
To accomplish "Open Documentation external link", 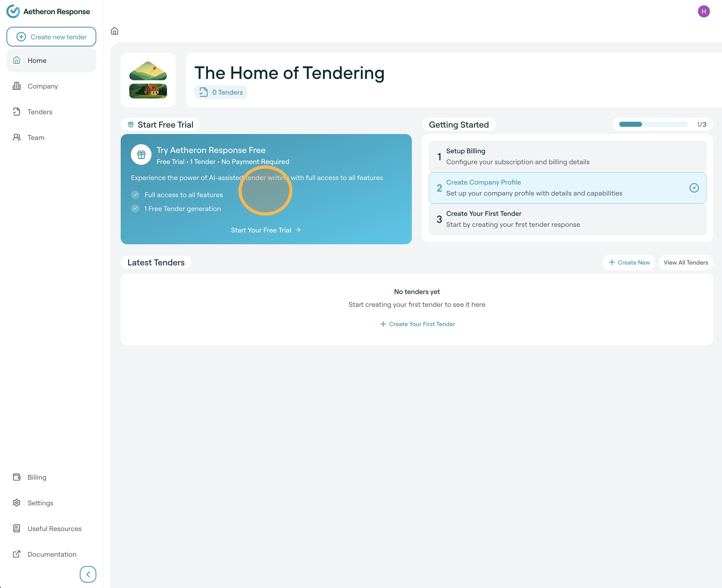I will [51, 554].
